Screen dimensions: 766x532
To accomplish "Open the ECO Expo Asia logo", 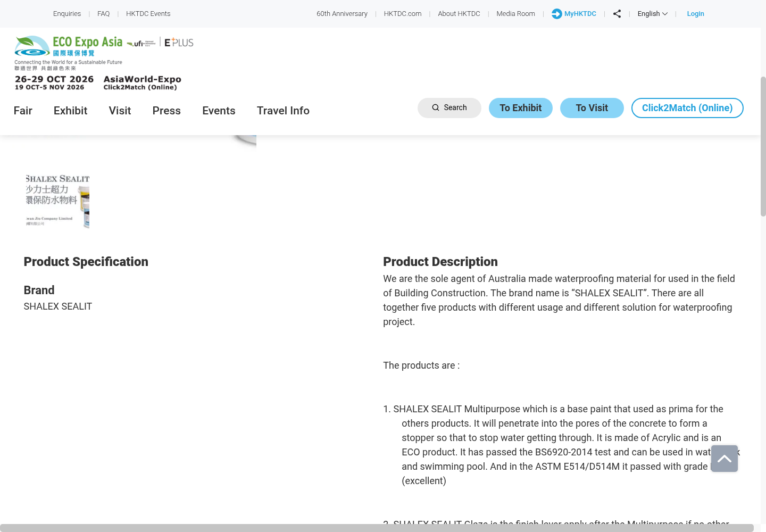I will (x=69, y=53).
